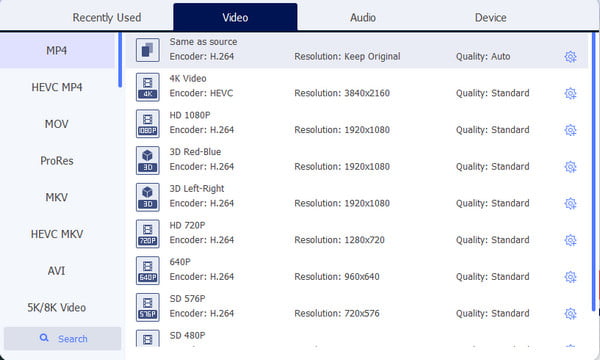Viewport: 600px width, 360px height.
Task: Click the 4K film strip icon
Action: [148, 87]
